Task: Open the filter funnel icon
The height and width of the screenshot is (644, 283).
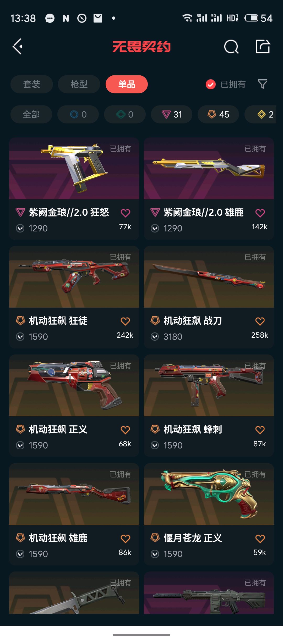Action: point(263,84)
